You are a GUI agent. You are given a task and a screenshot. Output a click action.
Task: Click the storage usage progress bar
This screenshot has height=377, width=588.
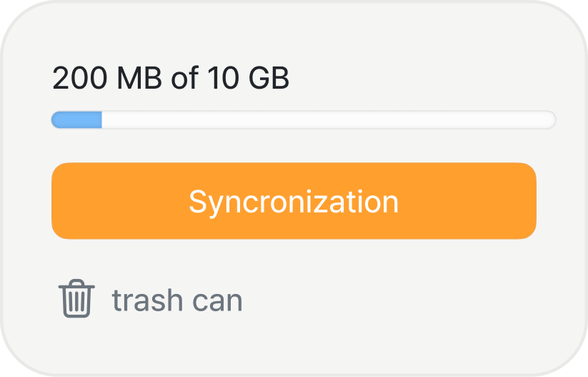303,120
